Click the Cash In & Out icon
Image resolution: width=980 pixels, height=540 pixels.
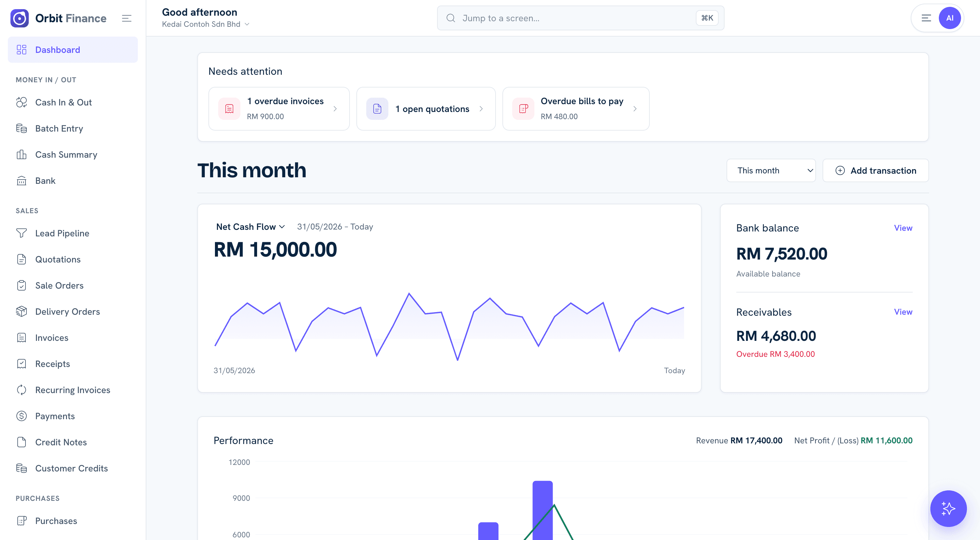[x=22, y=102]
